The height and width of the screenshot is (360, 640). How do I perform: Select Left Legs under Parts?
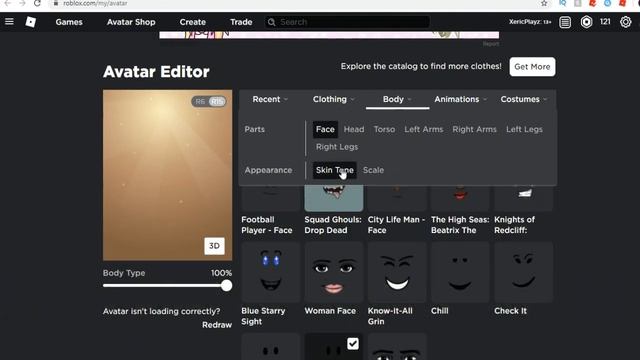[x=524, y=129]
